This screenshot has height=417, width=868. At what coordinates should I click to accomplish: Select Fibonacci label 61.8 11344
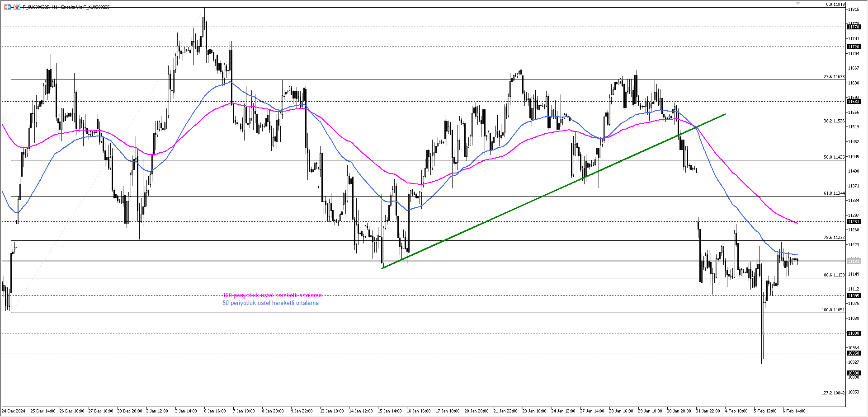click(x=834, y=193)
